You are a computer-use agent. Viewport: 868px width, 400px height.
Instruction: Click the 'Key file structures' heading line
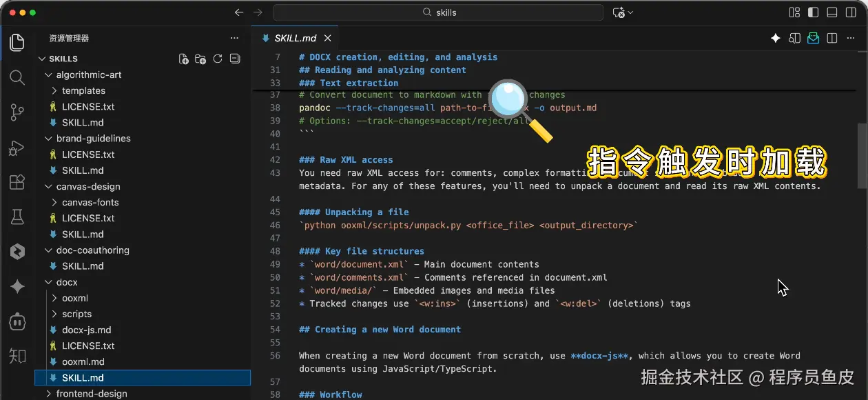362,251
